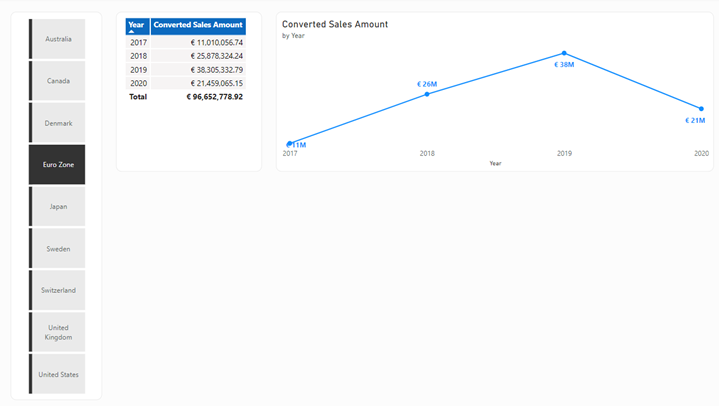The image size is (719, 406).
Task: Click the 2019 peak data point
Action: pyautogui.click(x=564, y=53)
